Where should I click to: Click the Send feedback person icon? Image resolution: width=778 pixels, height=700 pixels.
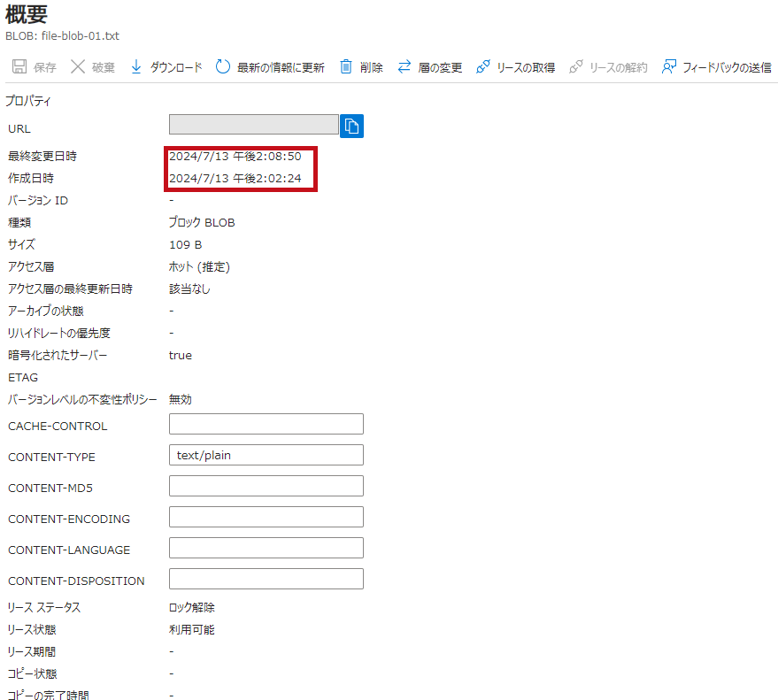coord(669,66)
